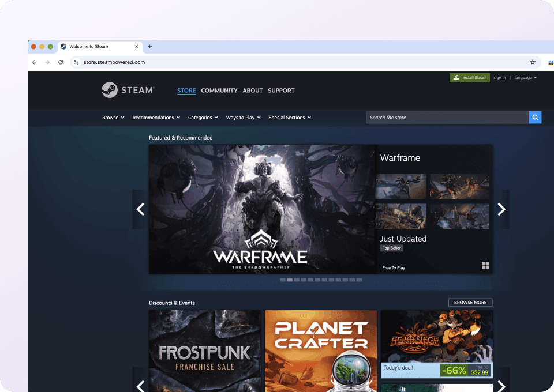Bookmark page with the star icon
554x392 pixels.
pos(533,62)
